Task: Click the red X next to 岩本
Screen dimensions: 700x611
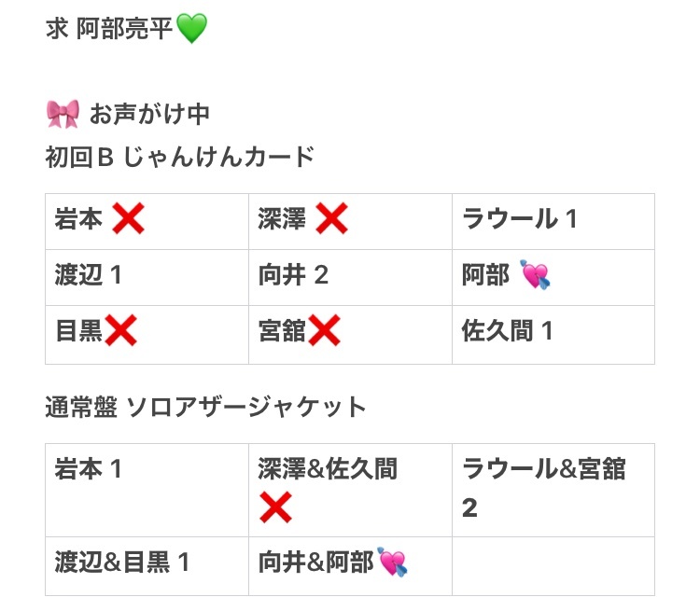Action: point(128,218)
